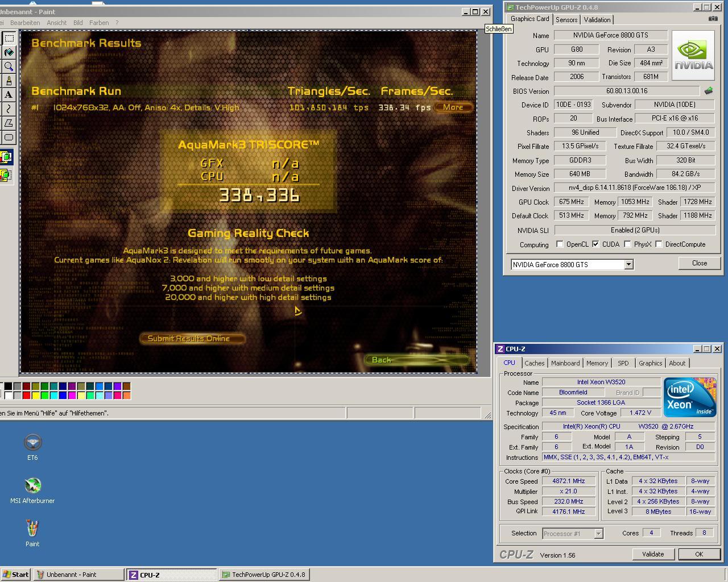Choose the Polygon tool in Paint
Image resolution: width=728 pixels, height=582 pixels.
point(9,123)
